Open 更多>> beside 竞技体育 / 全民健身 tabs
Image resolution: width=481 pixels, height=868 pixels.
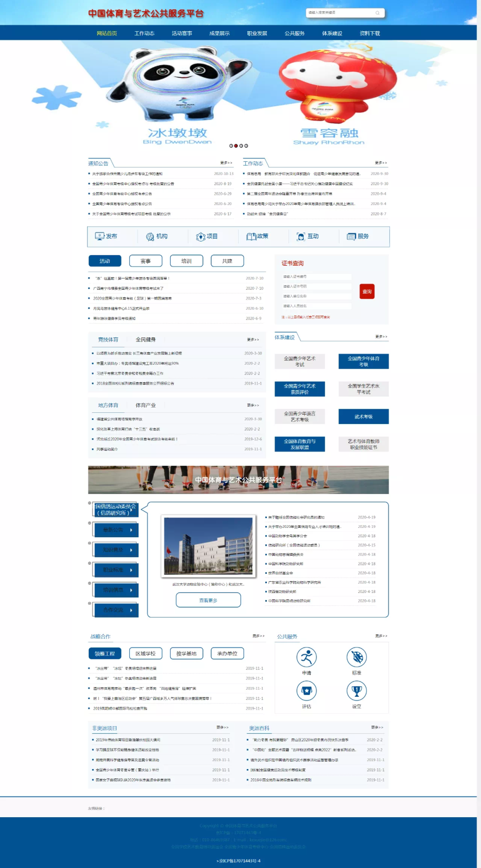(253, 340)
